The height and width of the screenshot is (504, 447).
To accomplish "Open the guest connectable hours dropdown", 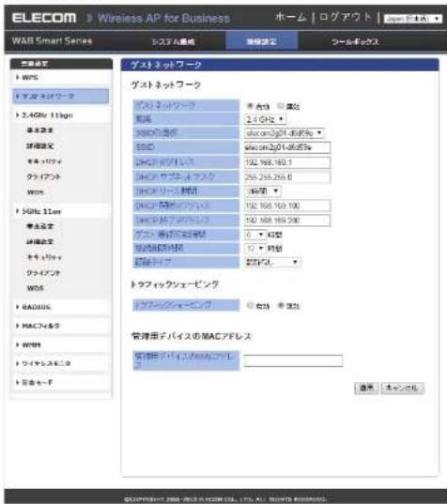I will pyautogui.click(x=255, y=235).
